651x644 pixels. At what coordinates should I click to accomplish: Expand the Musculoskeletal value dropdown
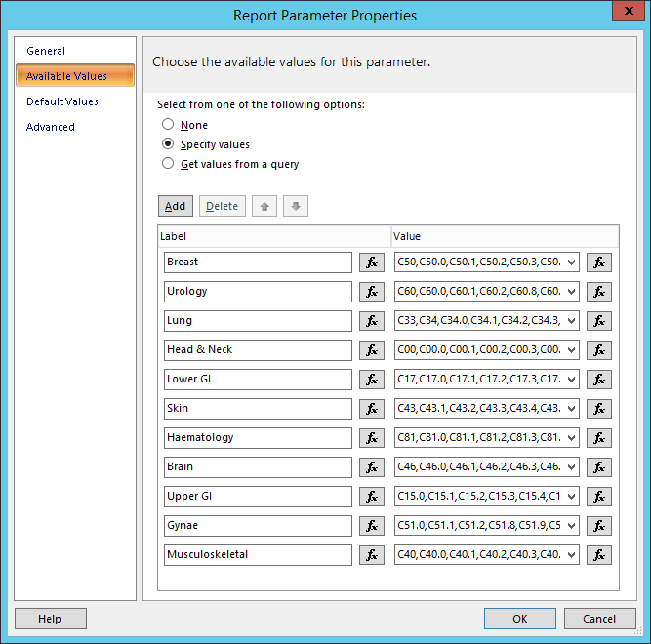(571, 555)
